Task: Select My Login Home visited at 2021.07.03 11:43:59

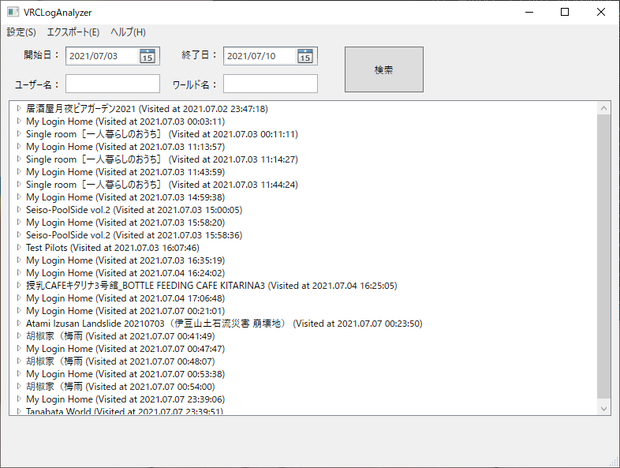Action: pos(125,172)
